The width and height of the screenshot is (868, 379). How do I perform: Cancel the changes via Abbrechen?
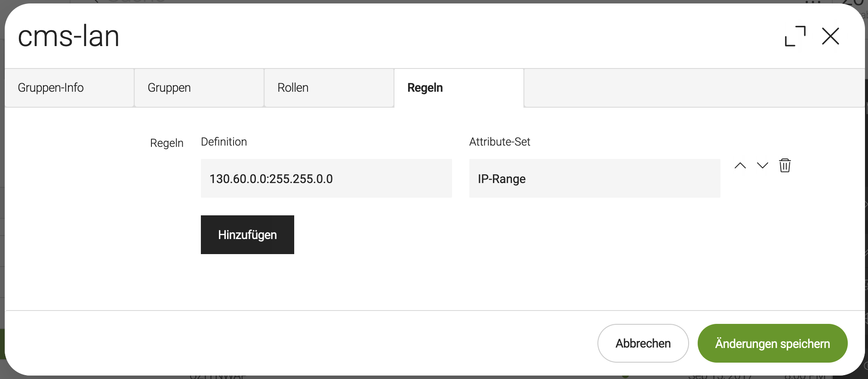click(643, 343)
